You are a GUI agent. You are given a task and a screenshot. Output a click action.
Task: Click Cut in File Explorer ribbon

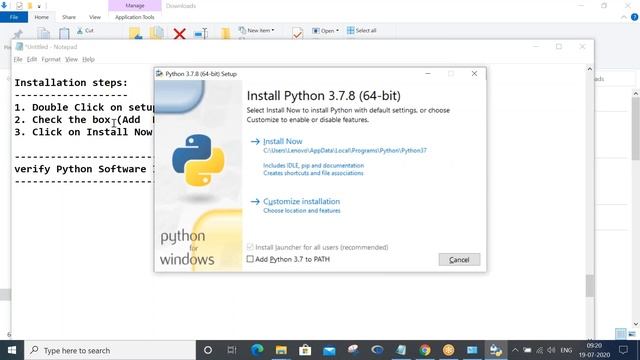86,31
